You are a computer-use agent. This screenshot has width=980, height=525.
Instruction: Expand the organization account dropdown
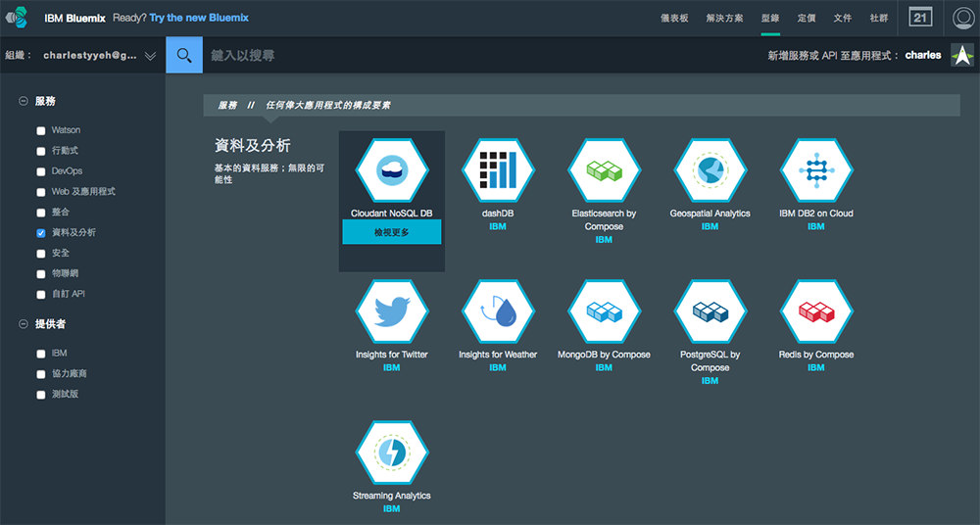[x=150, y=56]
